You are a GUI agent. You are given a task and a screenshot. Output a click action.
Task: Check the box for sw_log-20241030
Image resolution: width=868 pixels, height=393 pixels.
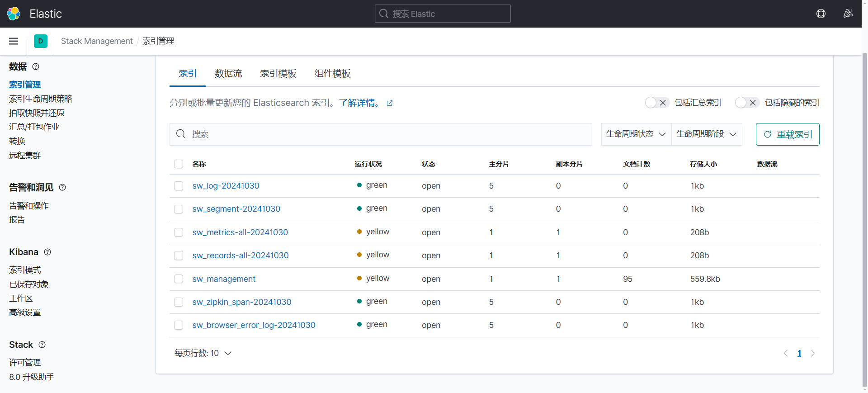pyautogui.click(x=179, y=186)
